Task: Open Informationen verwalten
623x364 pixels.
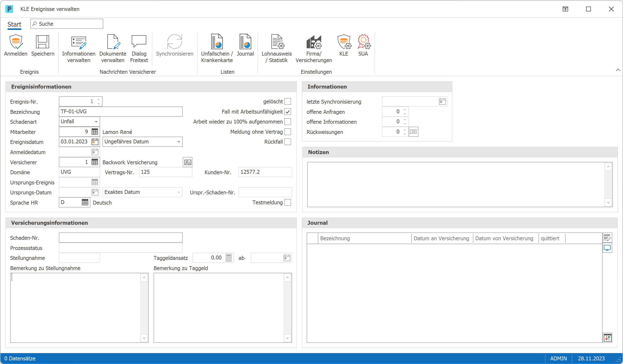Action: [x=79, y=49]
